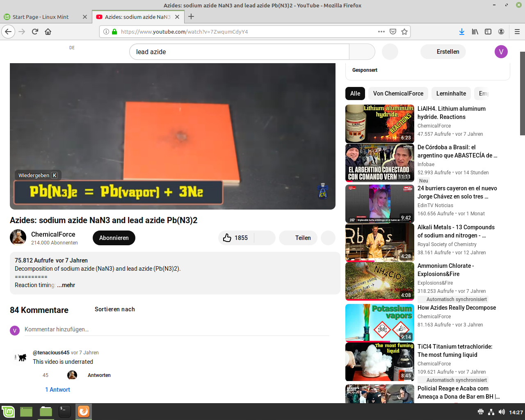Close the Start Page - Linux Mint tab
The width and height of the screenshot is (525, 420).
pyautogui.click(x=85, y=17)
